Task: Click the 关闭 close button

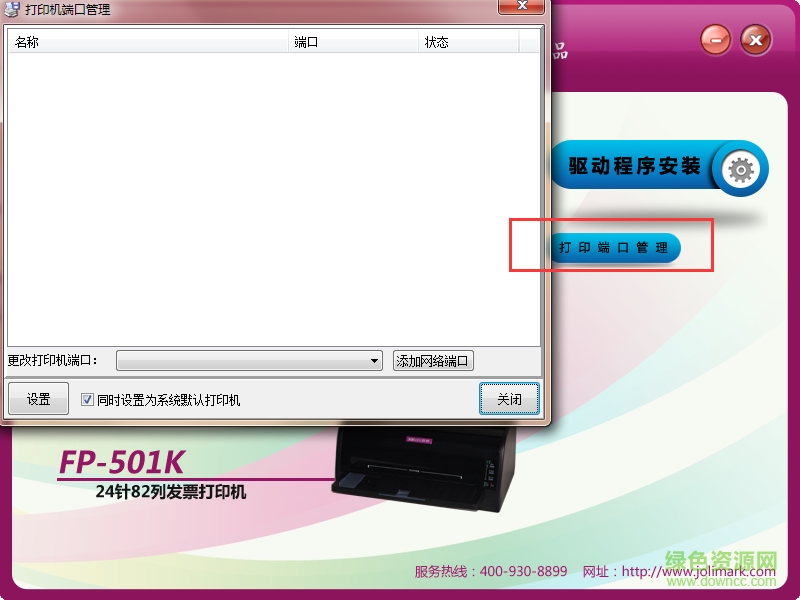Action: (510, 398)
